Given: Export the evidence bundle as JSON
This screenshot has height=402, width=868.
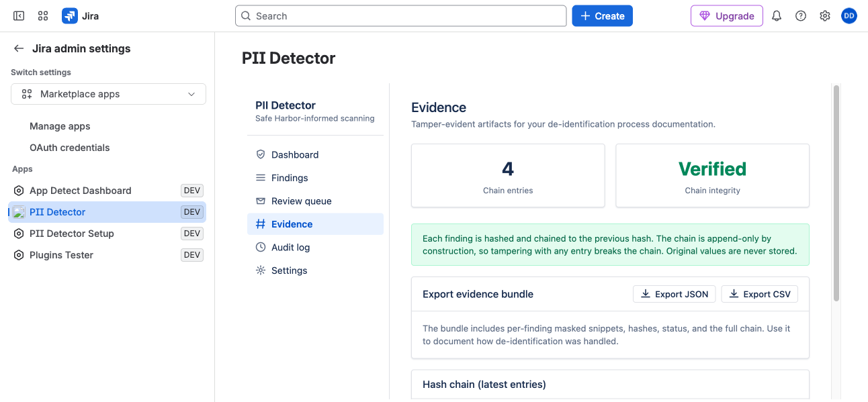Looking at the screenshot, I should coord(675,294).
